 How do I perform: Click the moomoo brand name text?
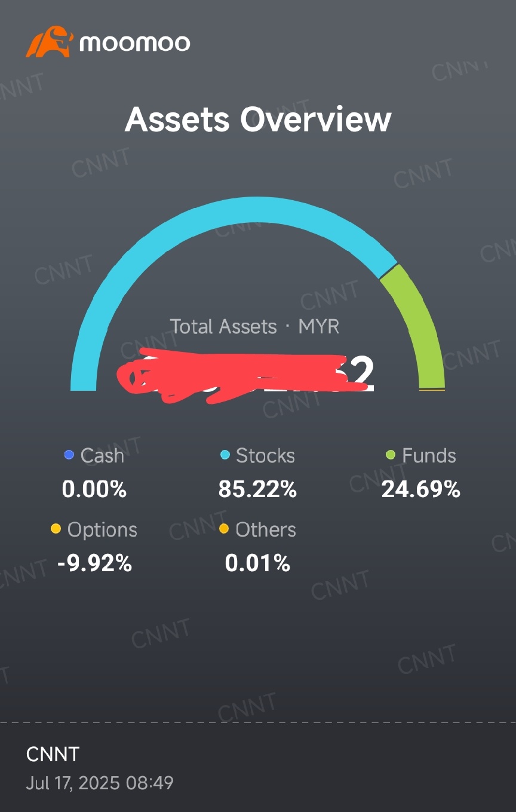(x=134, y=43)
